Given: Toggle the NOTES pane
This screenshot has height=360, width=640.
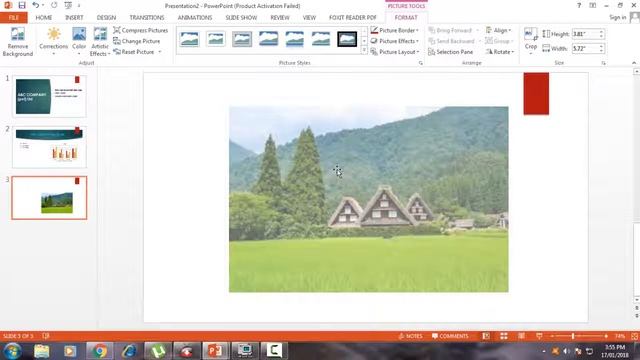Looking at the screenshot, I should coord(410,336).
